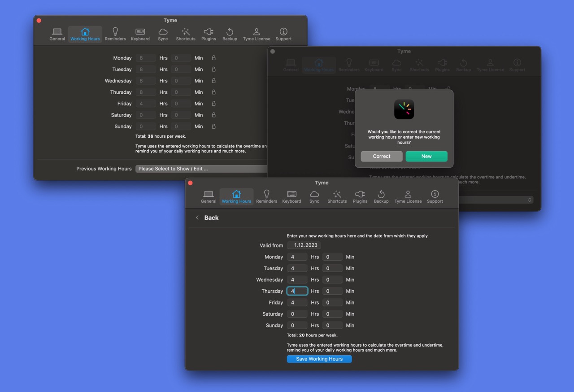Focus Friday minutes field in the Save Working Hours window
This screenshot has height=392, width=574.
pyautogui.click(x=332, y=302)
